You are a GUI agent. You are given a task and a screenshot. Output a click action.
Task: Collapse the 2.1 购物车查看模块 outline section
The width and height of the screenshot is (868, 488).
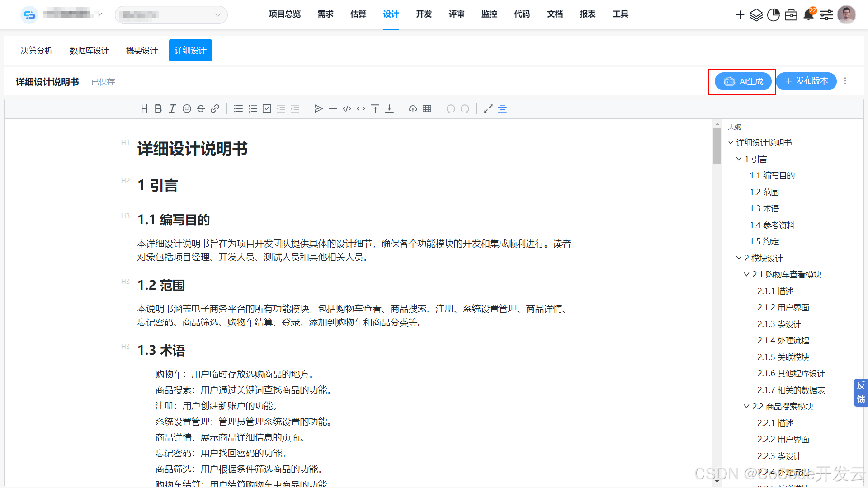747,274
